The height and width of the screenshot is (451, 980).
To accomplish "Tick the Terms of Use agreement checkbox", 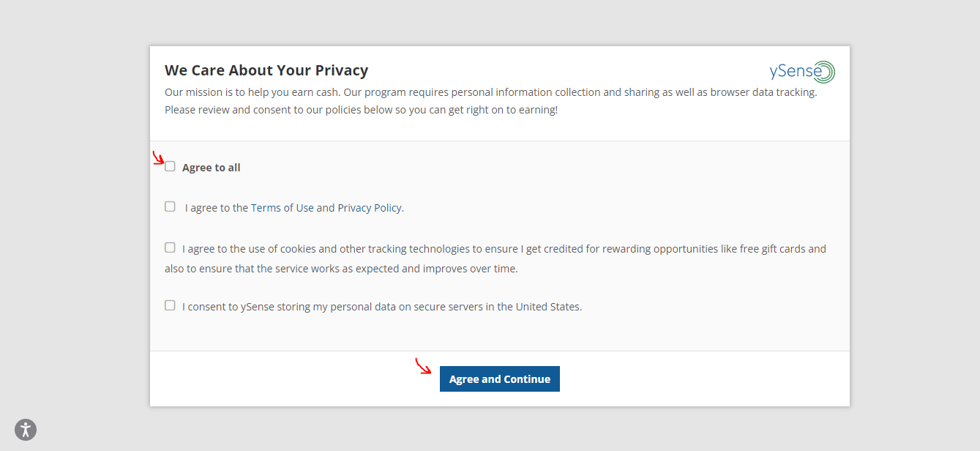I will tap(170, 207).
